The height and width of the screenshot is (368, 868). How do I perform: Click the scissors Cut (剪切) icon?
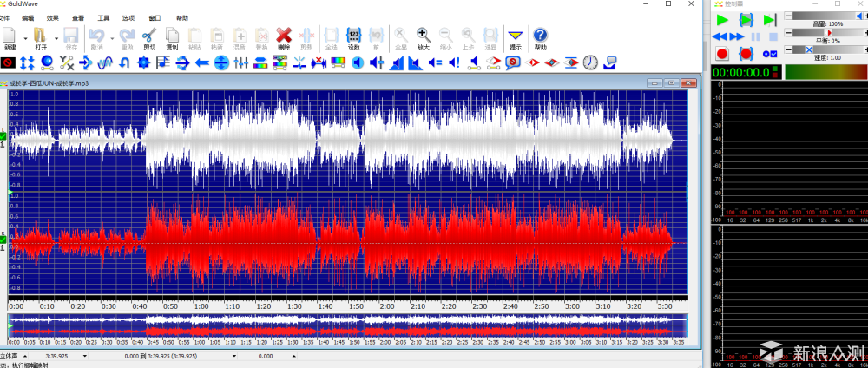pyautogui.click(x=149, y=39)
